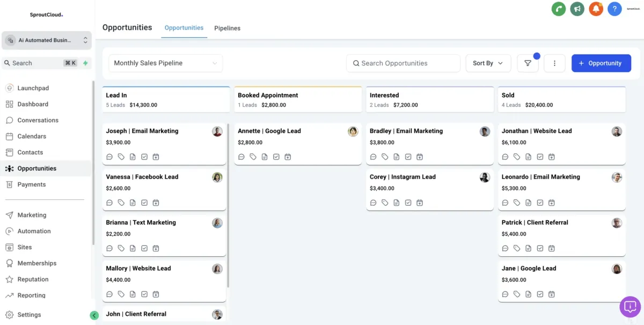Open the John | Client Referral card
Screen dimensions: 644x325
click(164, 315)
